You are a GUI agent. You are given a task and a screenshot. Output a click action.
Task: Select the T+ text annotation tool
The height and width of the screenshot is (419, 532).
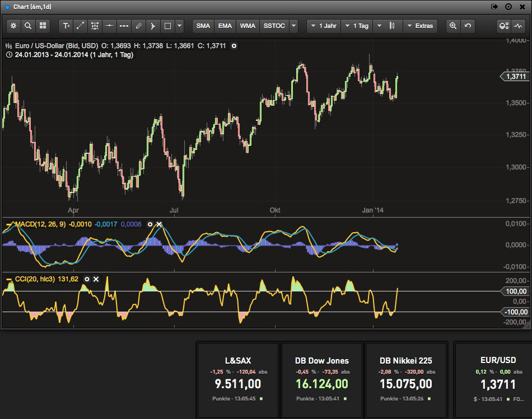[66, 26]
